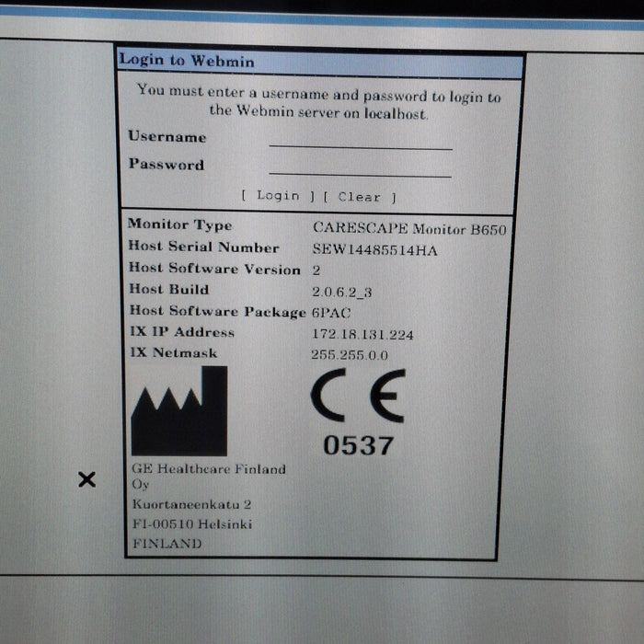Image resolution: width=644 pixels, height=644 pixels.
Task: Click Host Build value 2.0.6.2_3
Action: pyautogui.click(x=341, y=292)
